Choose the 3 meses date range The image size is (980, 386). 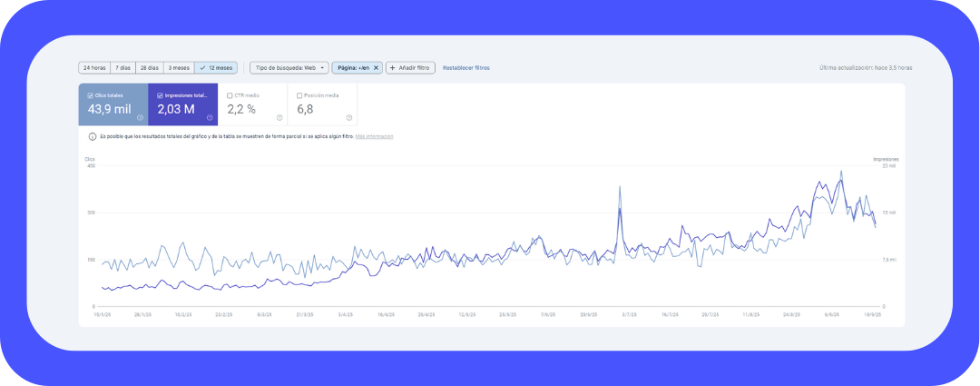coord(178,68)
